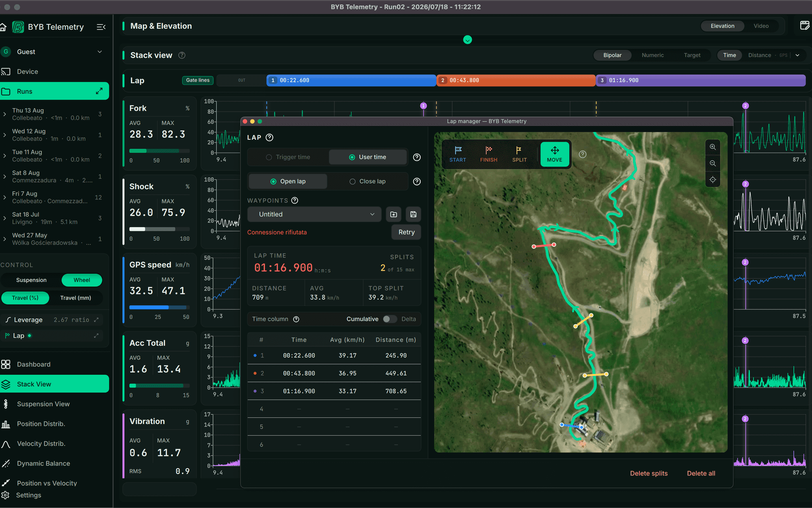Select the Numeric display mode
The image size is (812, 508).
(x=652, y=55)
